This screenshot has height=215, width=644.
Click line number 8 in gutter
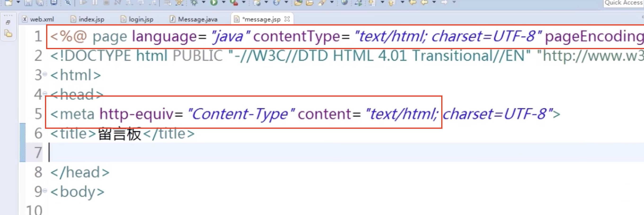[38, 172]
